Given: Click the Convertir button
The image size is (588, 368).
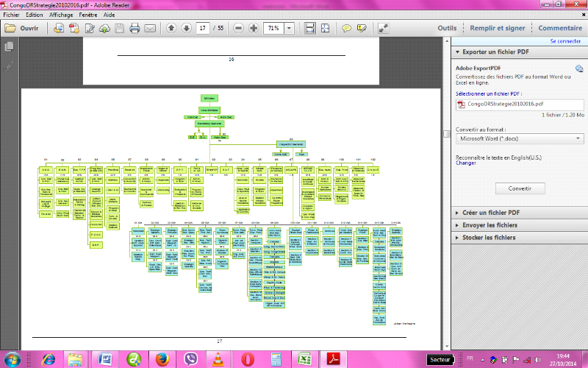Looking at the screenshot, I should click(519, 188).
